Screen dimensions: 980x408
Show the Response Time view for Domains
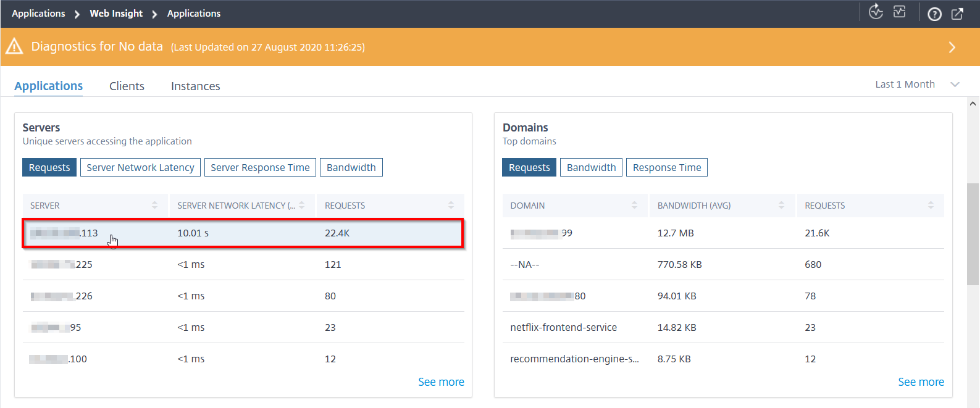click(x=667, y=167)
